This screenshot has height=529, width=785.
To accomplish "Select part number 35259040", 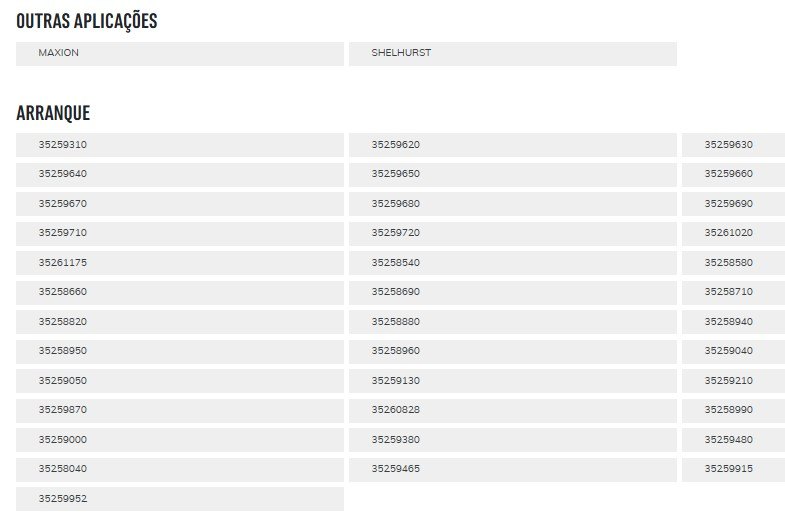I will (733, 352).
